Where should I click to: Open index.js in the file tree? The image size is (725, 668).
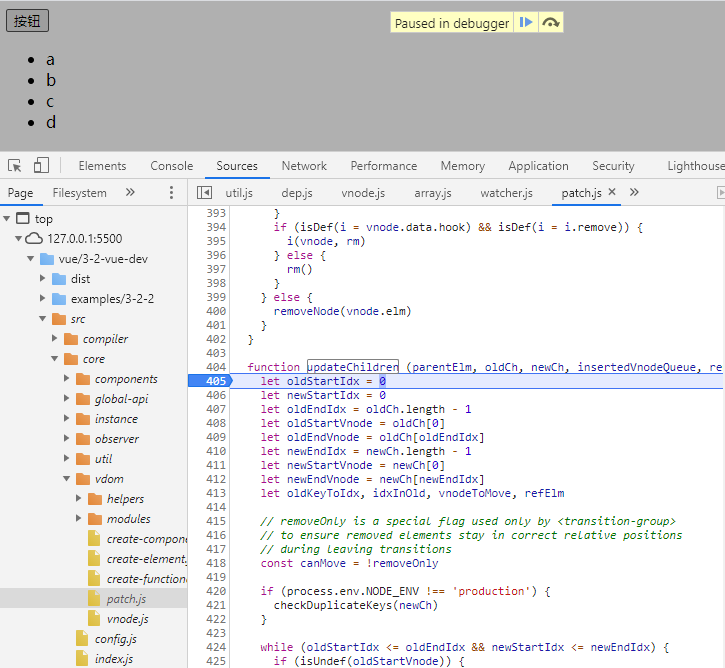114,659
